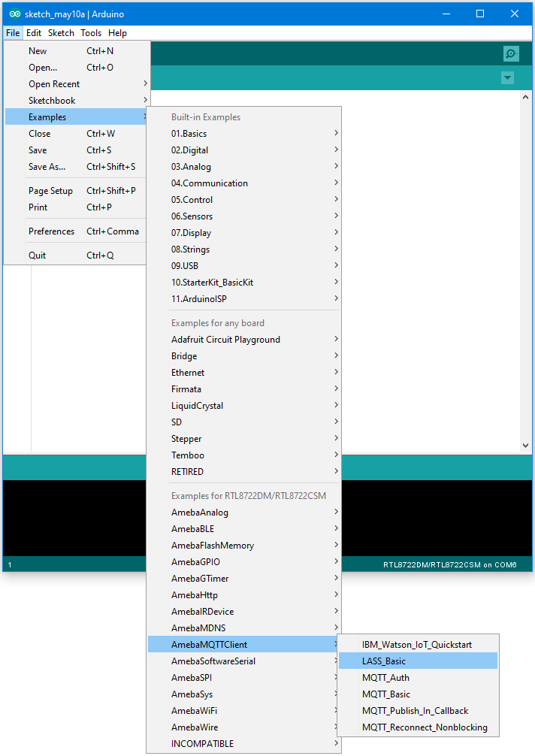Expand Open Recent submenu

[x=76, y=84]
